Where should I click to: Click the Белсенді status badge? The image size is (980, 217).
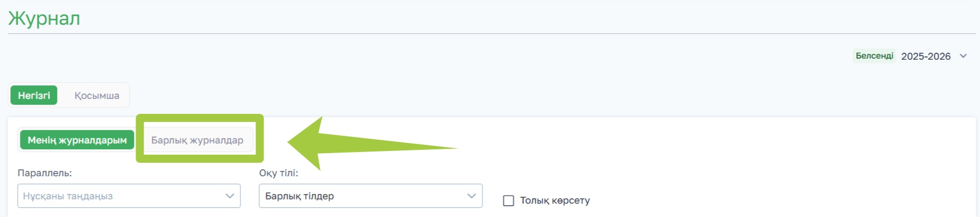click(874, 56)
